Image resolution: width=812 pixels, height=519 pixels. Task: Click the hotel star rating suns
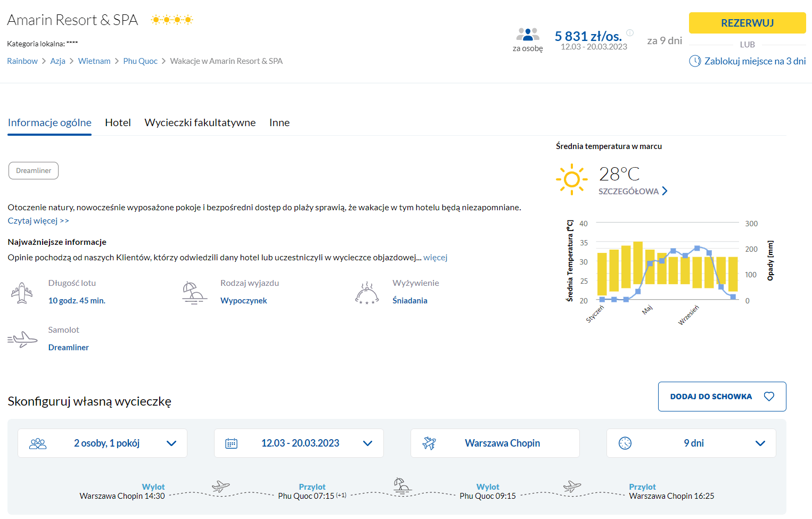point(171,20)
